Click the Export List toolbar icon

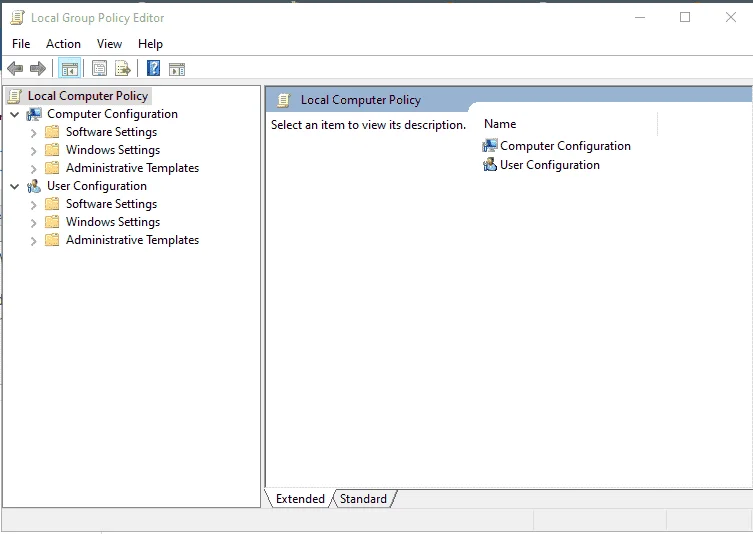(122, 69)
